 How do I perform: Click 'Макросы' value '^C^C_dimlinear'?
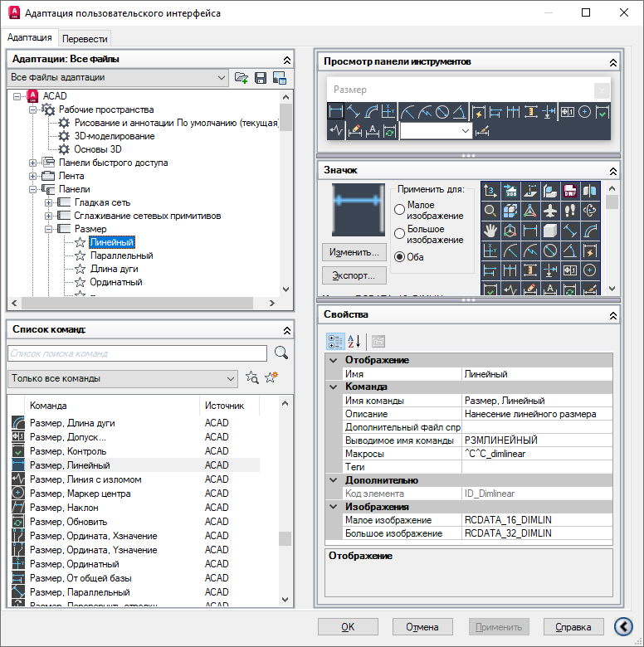pos(537,454)
